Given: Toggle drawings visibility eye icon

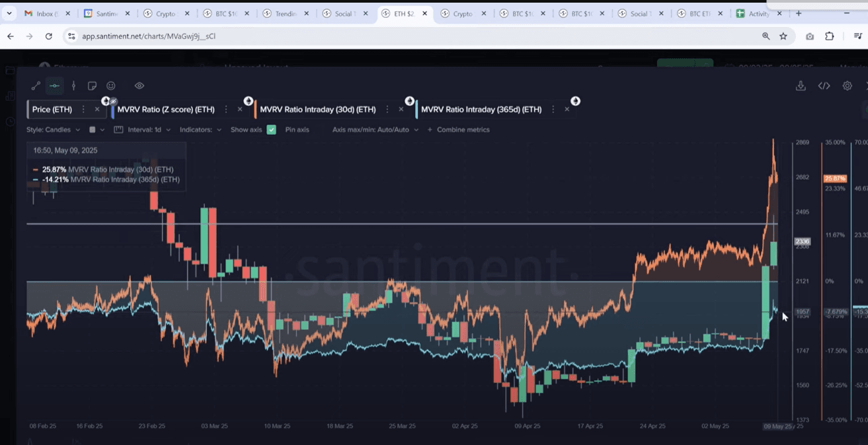Looking at the screenshot, I should [x=139, y=85].
